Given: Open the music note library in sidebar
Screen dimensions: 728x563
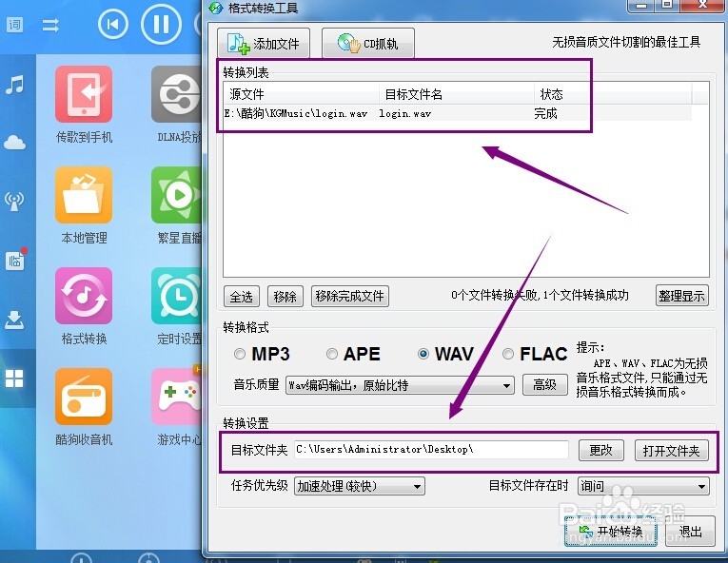Looking at the screenshot, I should (x=14, y=85).
